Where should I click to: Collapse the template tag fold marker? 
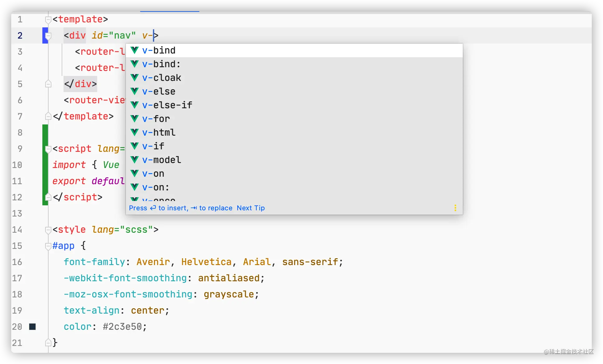(48, 20)
